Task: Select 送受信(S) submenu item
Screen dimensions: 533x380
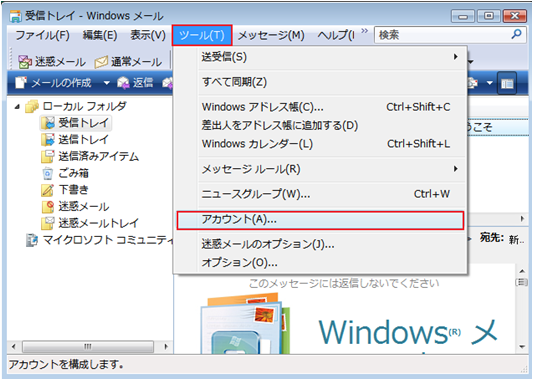Action: point(320,57)
